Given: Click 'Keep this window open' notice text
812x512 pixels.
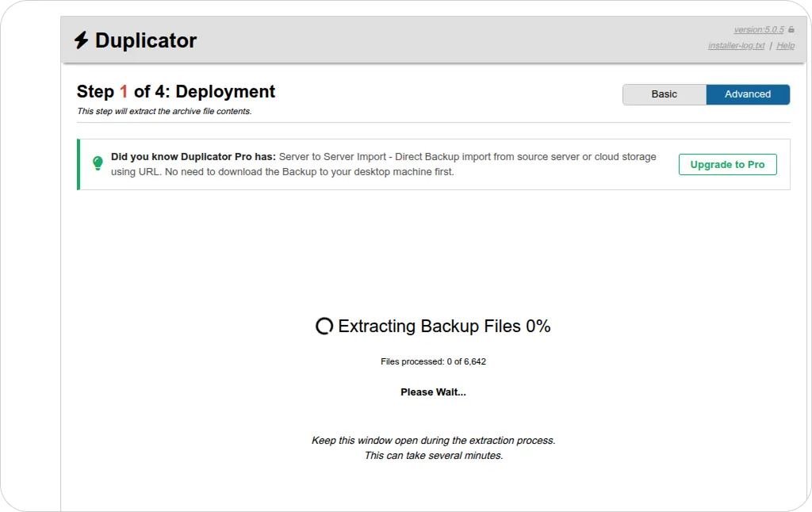Looking at the screenshot, I should (x=434, y=441).
